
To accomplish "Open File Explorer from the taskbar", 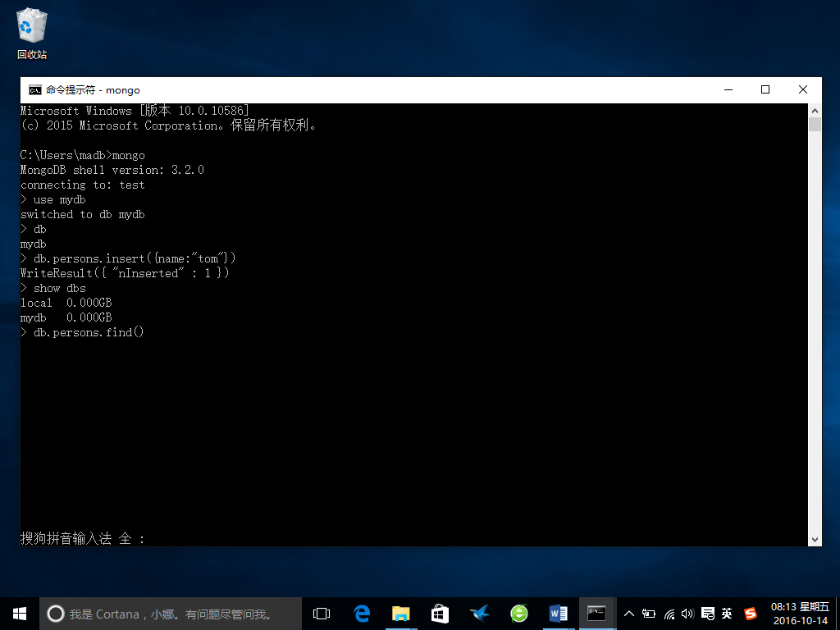I will click(x=400, y=614).
